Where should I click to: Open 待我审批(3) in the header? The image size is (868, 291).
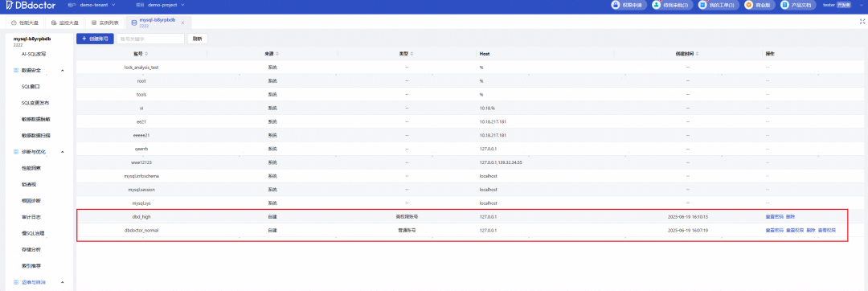click(672, 5)
